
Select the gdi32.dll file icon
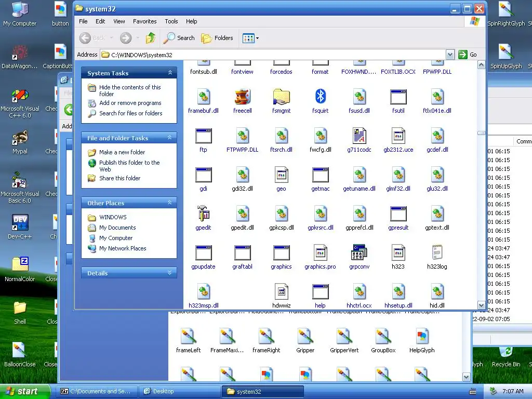pyautogui.click(x=242, y=175)
